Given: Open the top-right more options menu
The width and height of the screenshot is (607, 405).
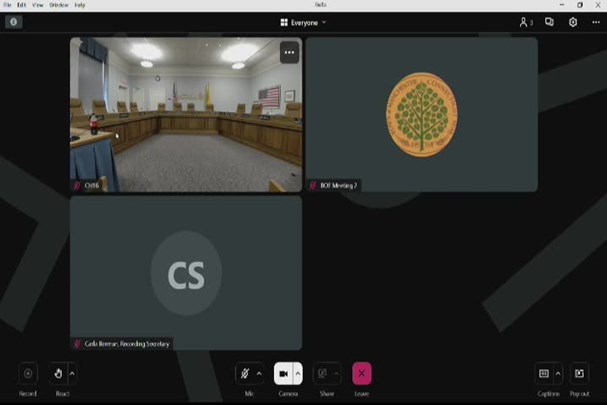Looking at the screenshot, I should pos(596,22).
